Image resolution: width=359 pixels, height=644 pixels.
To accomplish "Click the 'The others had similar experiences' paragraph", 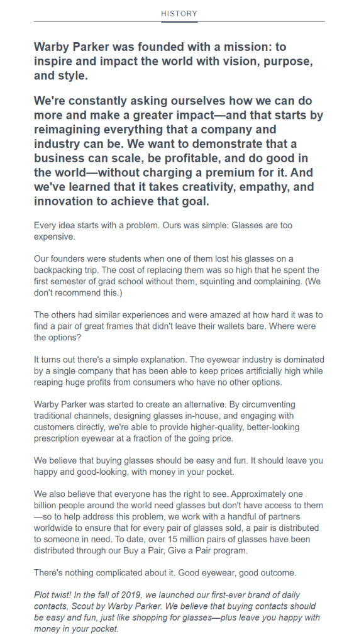I will (x=179, y=326).
